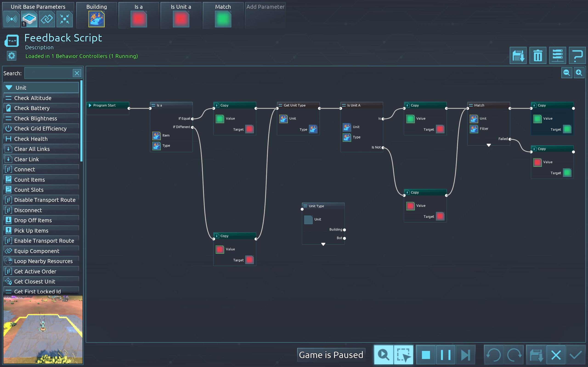Open script settings gear icon
Viewport: 588px width, 367px height.
pos(11,56)
